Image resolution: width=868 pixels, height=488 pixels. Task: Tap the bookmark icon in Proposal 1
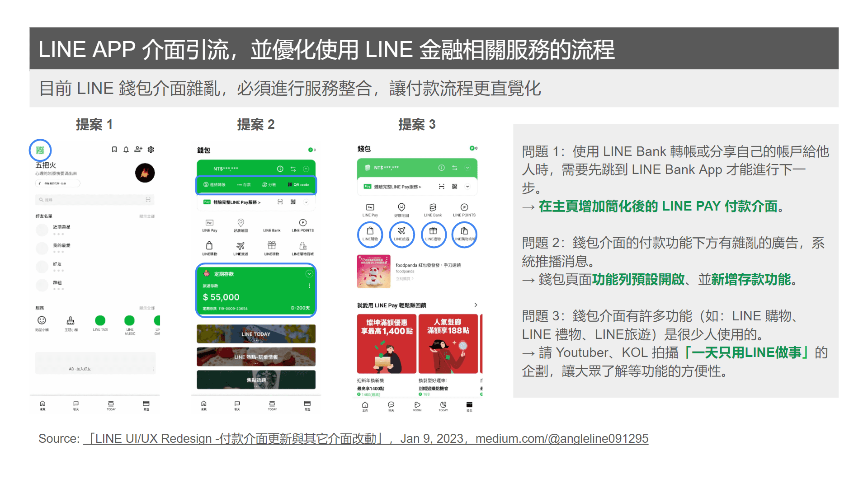click(x=114, y=150)
